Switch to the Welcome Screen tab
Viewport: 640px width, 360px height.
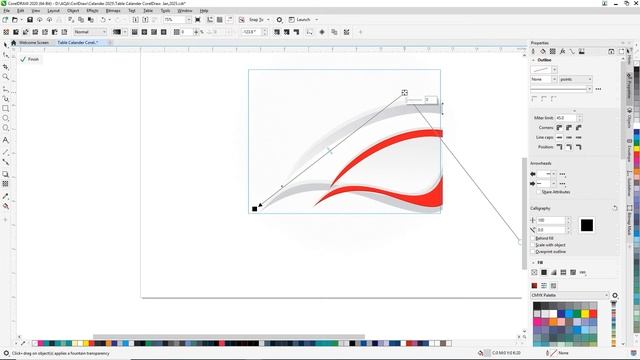34,42
